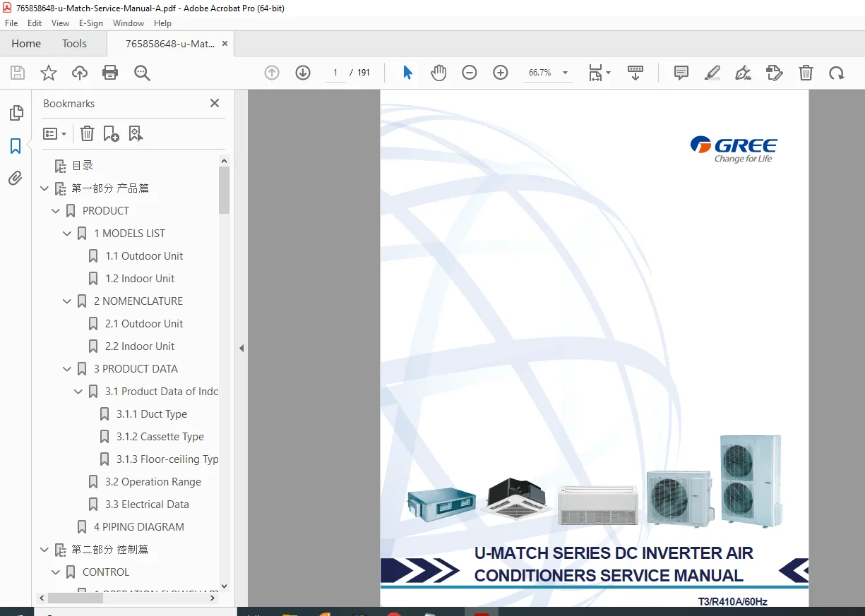Click the page number input field

point(335,73)
